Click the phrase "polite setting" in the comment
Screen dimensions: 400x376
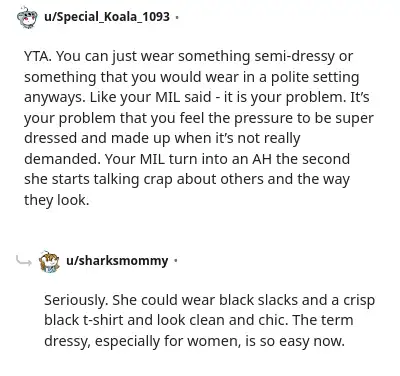[315, 77]
